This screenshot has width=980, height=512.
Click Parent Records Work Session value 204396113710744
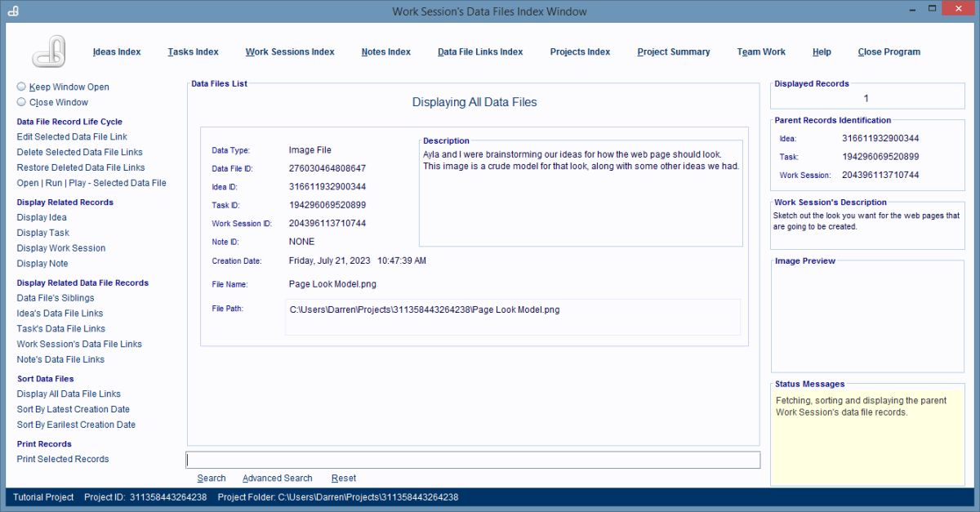pos(880,175)
